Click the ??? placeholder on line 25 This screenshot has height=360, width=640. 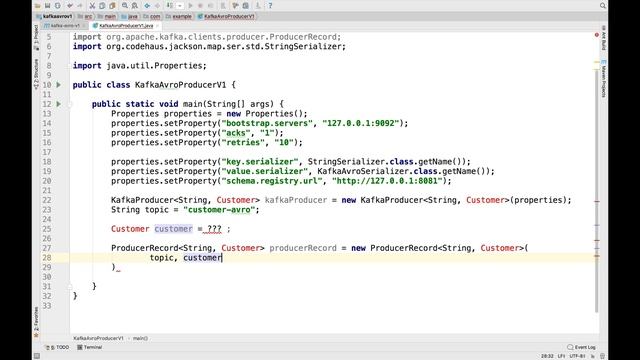(214, 229)
